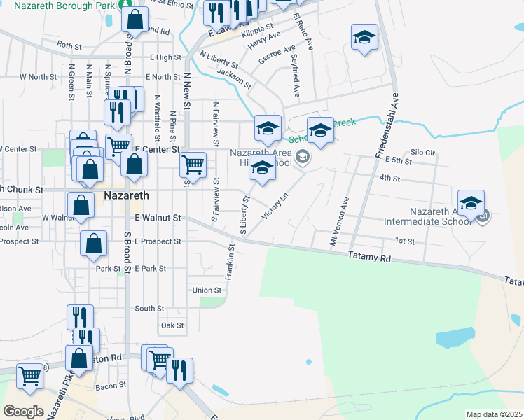
Task: Select the 1st St label
Action: [405, 241]
